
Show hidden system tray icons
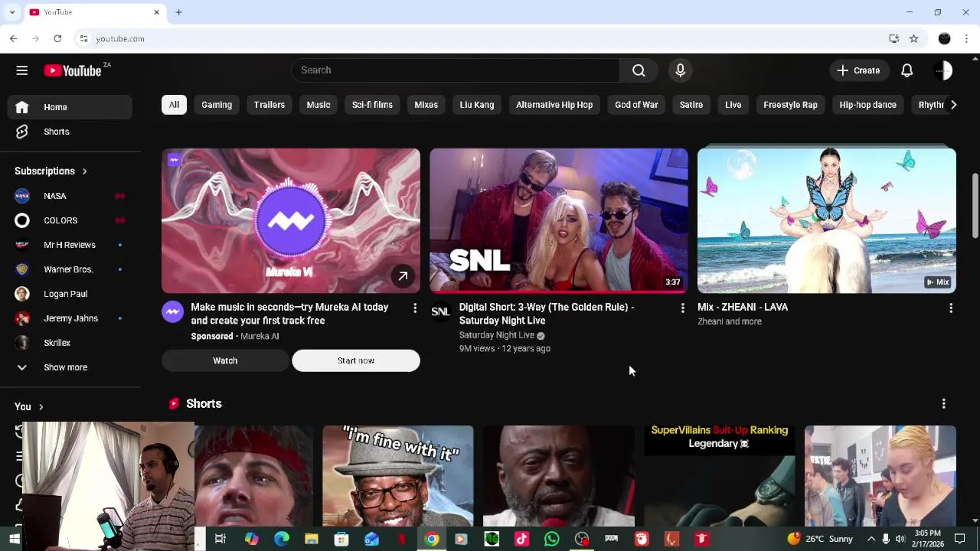[871, 540]
